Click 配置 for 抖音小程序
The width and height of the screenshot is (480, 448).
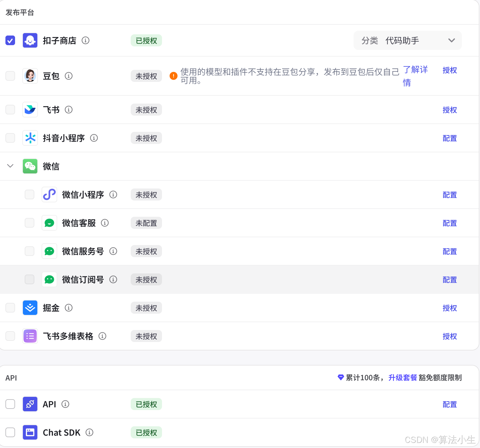450,138
